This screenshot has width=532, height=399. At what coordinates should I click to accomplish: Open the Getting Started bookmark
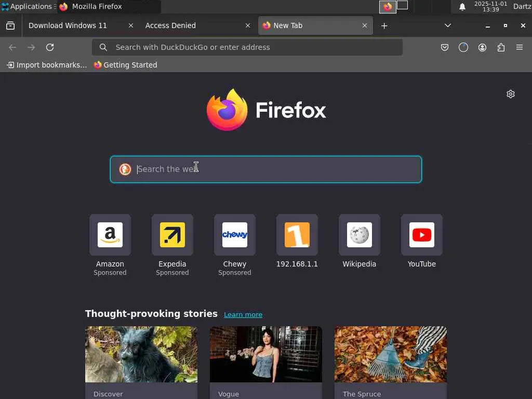point(126,65)
